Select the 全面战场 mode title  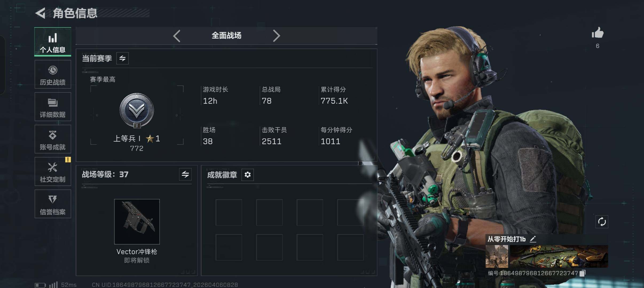(x=226, y=35)
